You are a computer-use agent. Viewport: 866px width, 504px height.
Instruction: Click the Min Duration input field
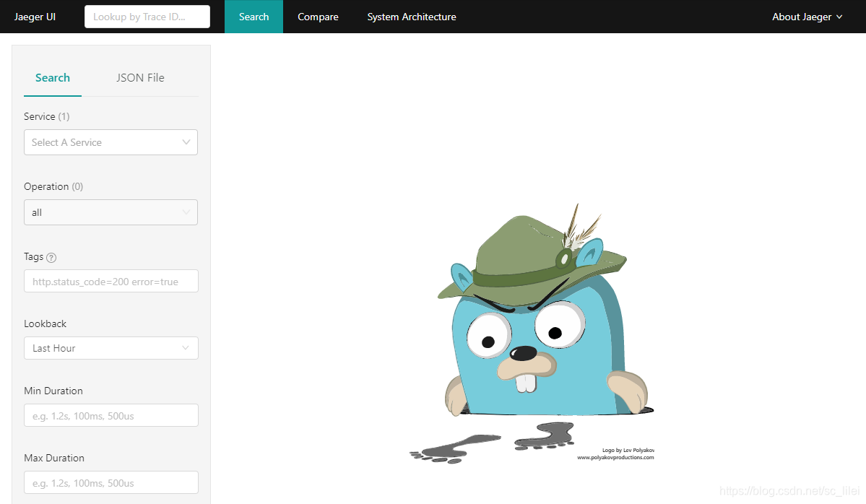pyautogui.click(x=111, y=415)
